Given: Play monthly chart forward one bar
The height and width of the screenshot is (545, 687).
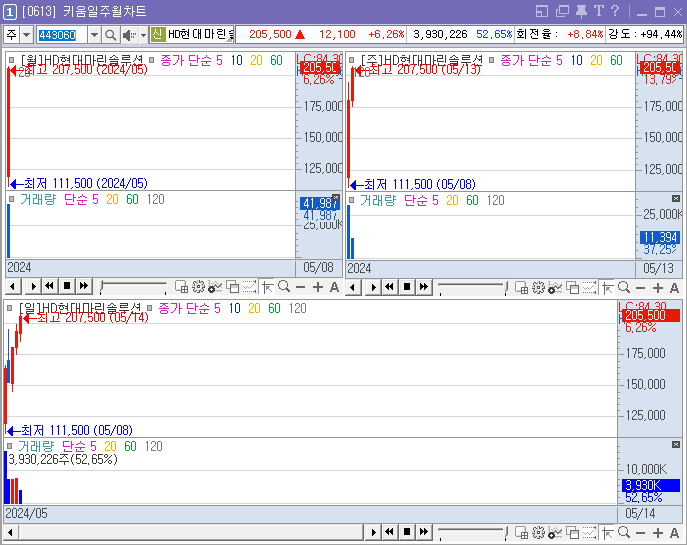Looking at the screenshot, I should pos(33,287).
